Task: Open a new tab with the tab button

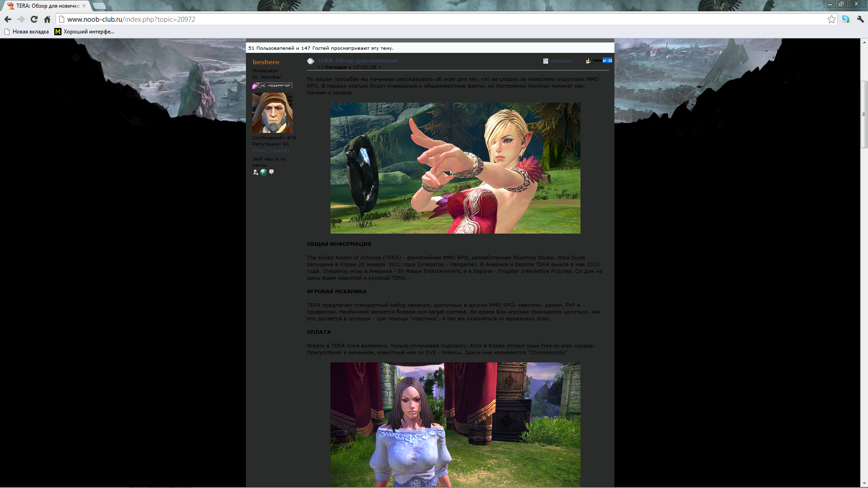Action: pyautogui.click(x=99, y=6)
